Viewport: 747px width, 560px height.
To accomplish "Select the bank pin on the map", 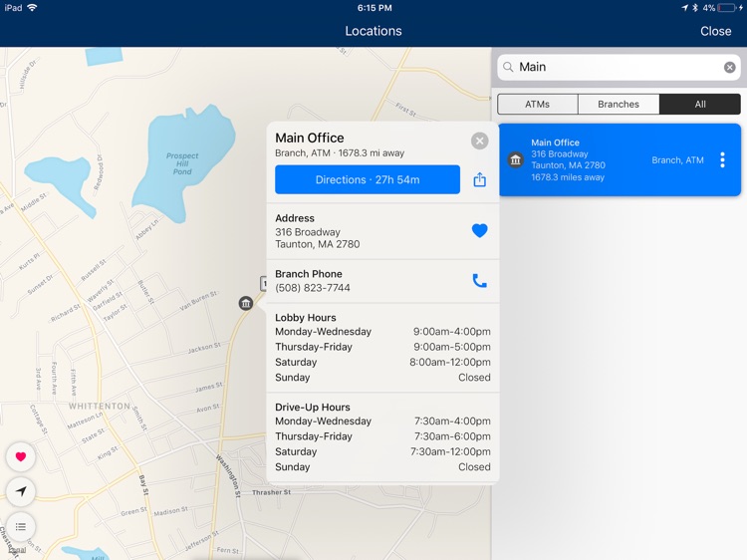I will click(246, 303).
